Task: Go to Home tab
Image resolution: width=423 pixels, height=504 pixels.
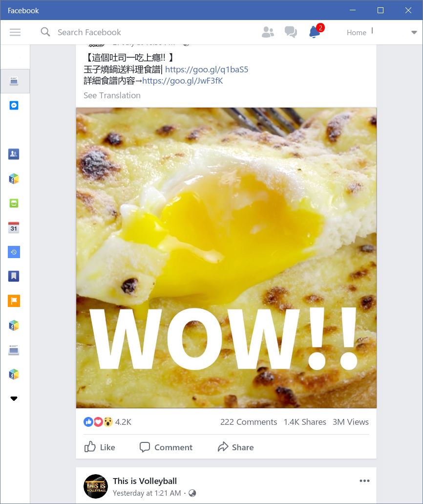Action: 356,32
